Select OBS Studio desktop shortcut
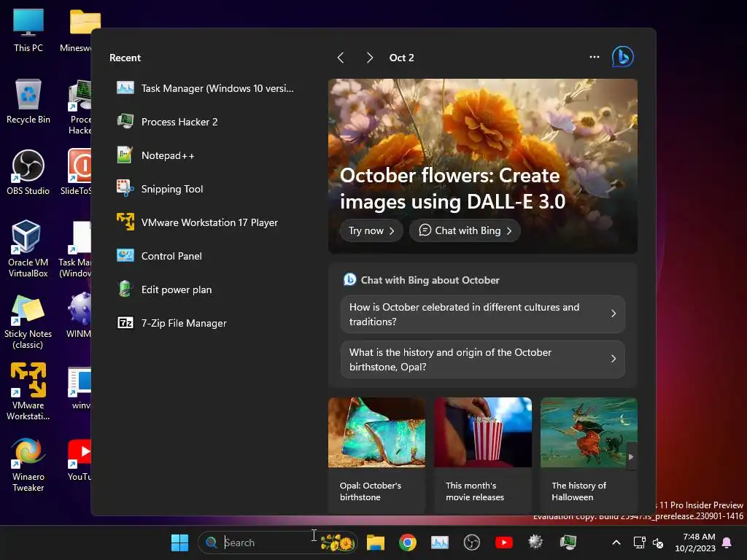This screenshot has height=560, width=747. pyautogui.click(x=28, y=172)
